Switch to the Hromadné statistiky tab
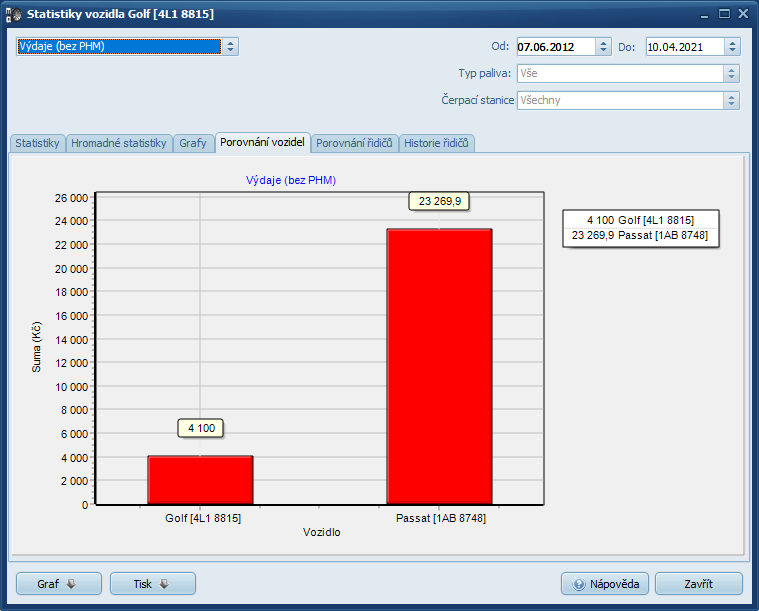Image resolution: width=759 pixels, height=611 pixels. [119, 143]
